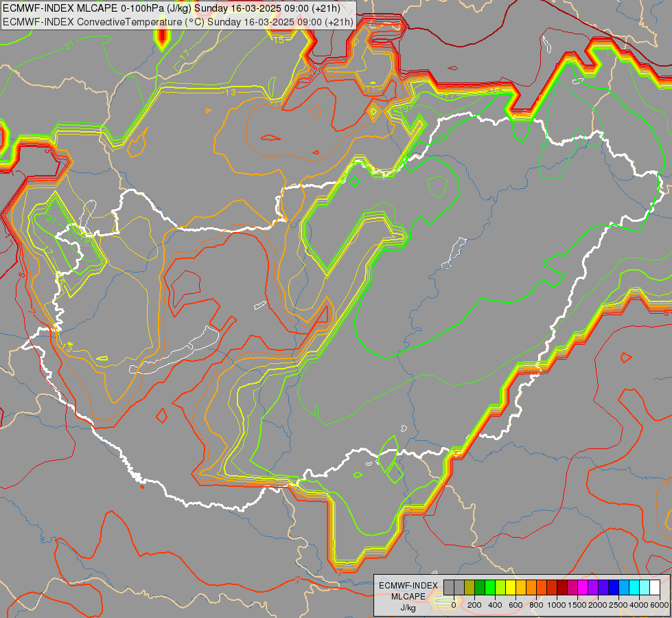The image size is (672, 618).
Task: Click the amber legend swatch
Action: click(x=521, y=587)
